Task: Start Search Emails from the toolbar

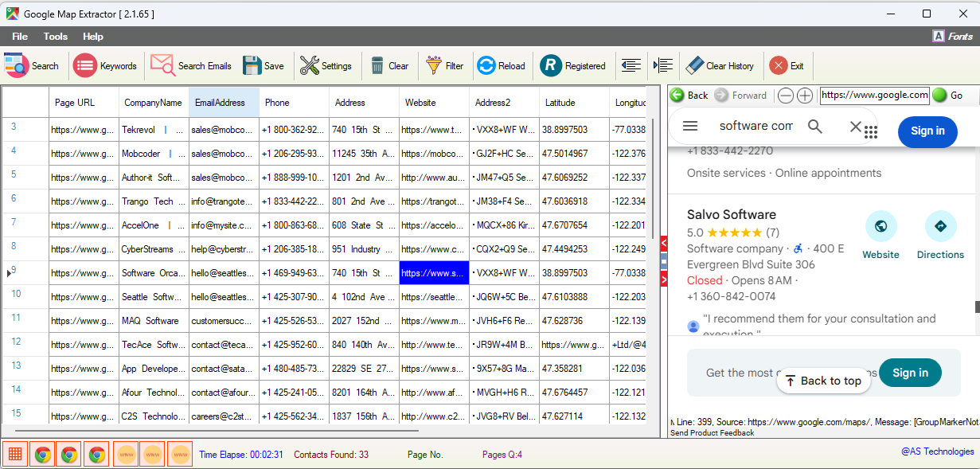Action: 191,66
